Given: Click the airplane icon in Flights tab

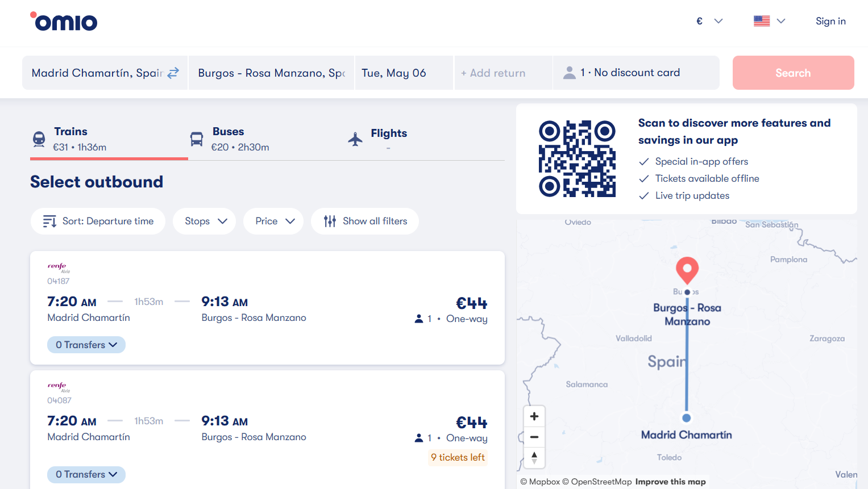Looking at the screenshot, I should [355, 139].
